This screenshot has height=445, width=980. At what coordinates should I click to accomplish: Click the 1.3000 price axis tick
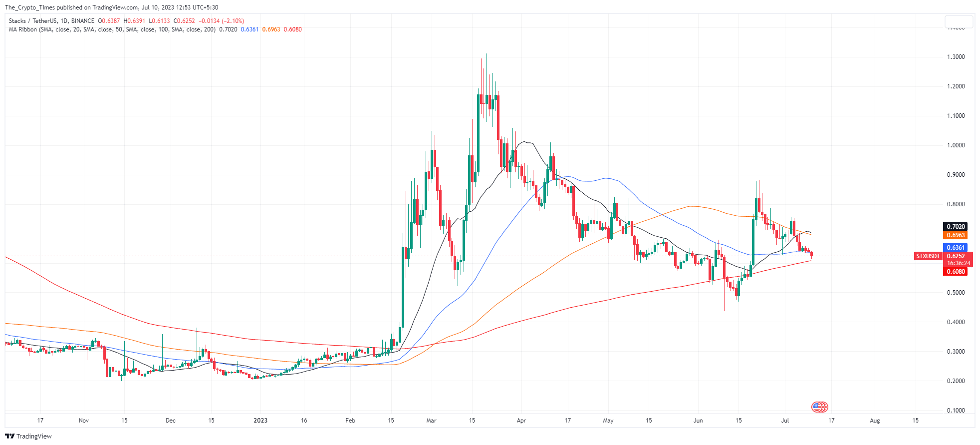coord(956,57)
